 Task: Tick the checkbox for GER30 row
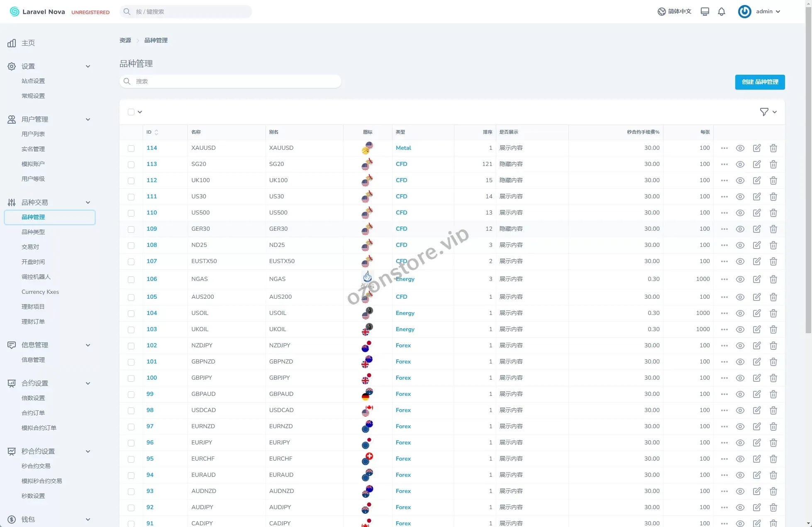pos(131,229)
